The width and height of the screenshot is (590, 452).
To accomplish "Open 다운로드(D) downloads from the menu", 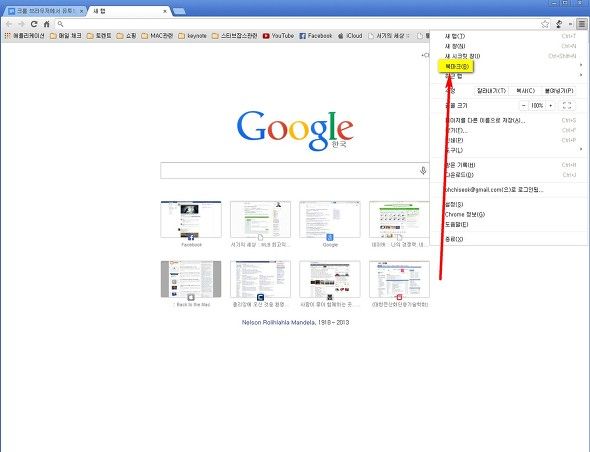I will (x=509, y=175).
